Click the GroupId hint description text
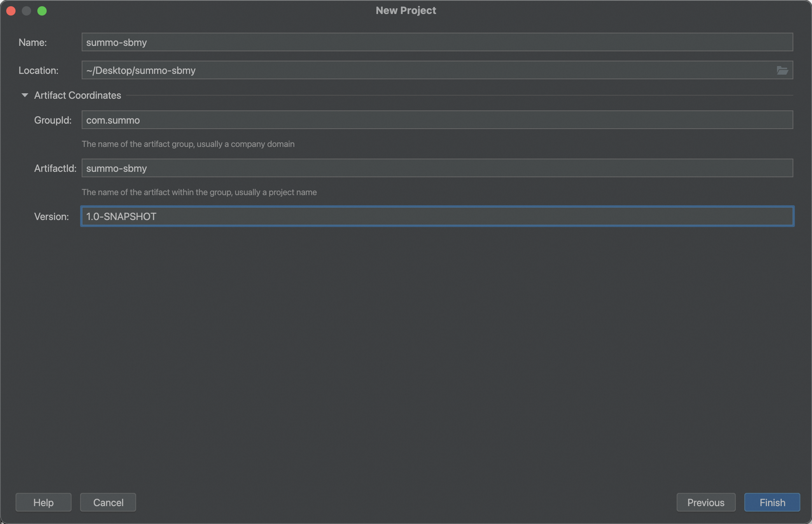Viewport: 812px width, 524px height. pos(188,144)
